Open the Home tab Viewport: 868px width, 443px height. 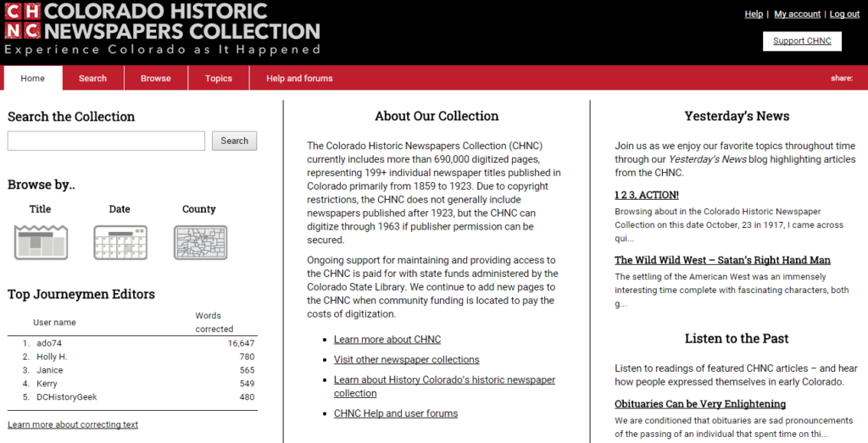[x=33, y=78]
